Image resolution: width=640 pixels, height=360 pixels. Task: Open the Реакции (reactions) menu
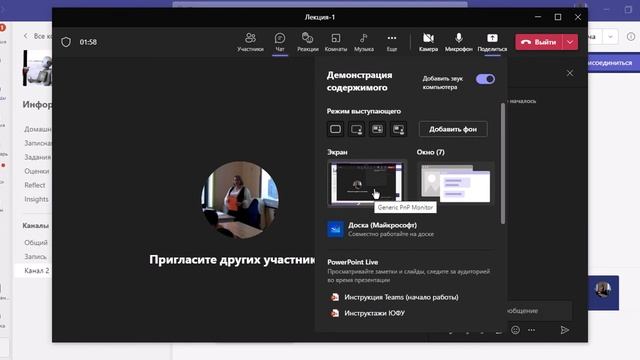point(307,42)
